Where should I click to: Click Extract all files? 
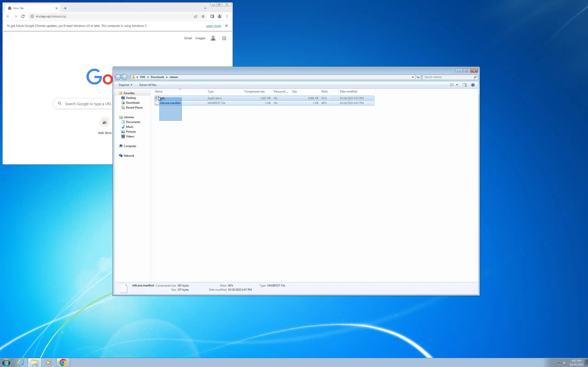click(148, 85)
